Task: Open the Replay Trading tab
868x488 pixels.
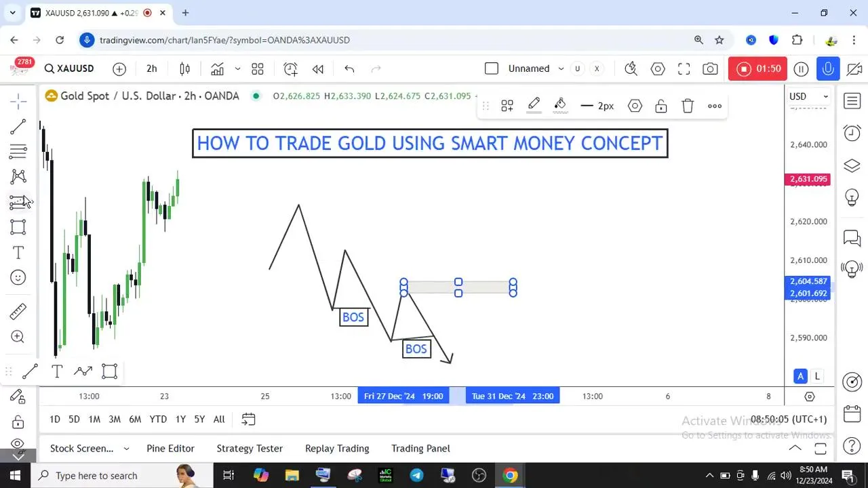Action: click(337, 449)
